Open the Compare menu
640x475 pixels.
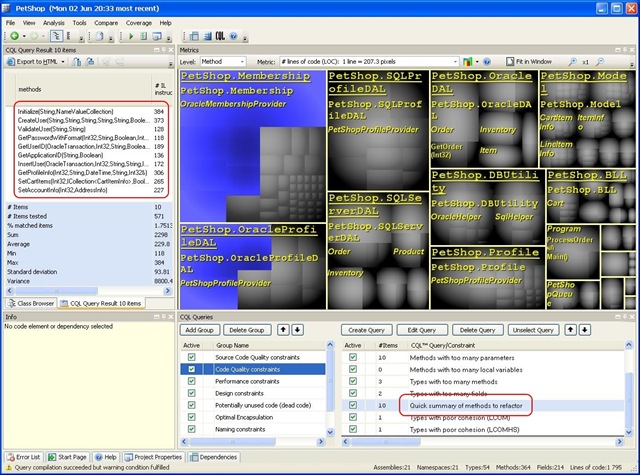tap(106, 23)
